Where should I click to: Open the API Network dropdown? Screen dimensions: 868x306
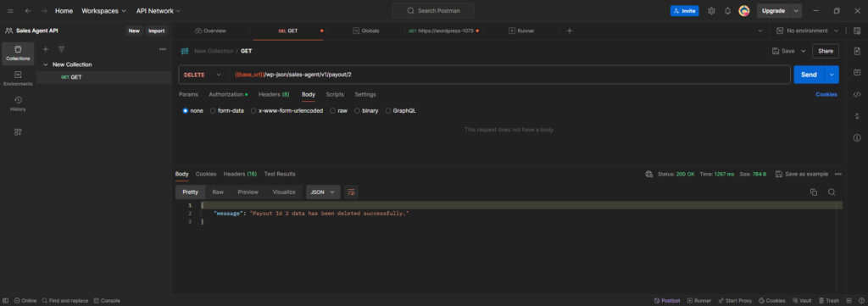pyautogui.click(x=159, y=10)
